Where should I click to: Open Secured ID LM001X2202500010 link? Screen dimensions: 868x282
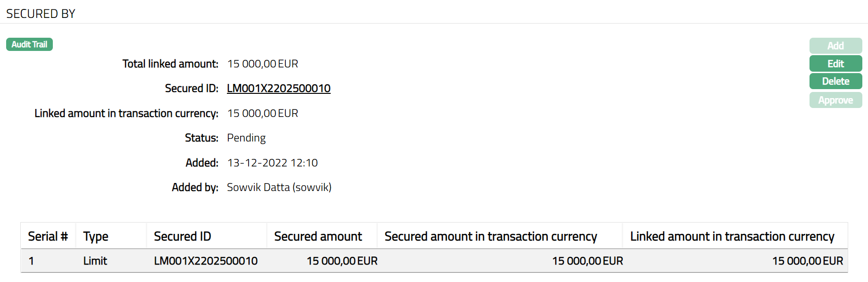(x=278, y=88)
